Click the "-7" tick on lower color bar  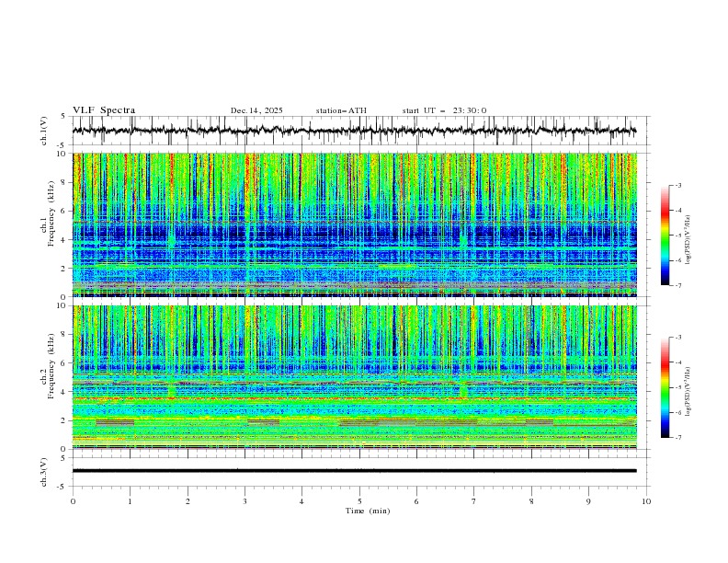pos(677,438)
